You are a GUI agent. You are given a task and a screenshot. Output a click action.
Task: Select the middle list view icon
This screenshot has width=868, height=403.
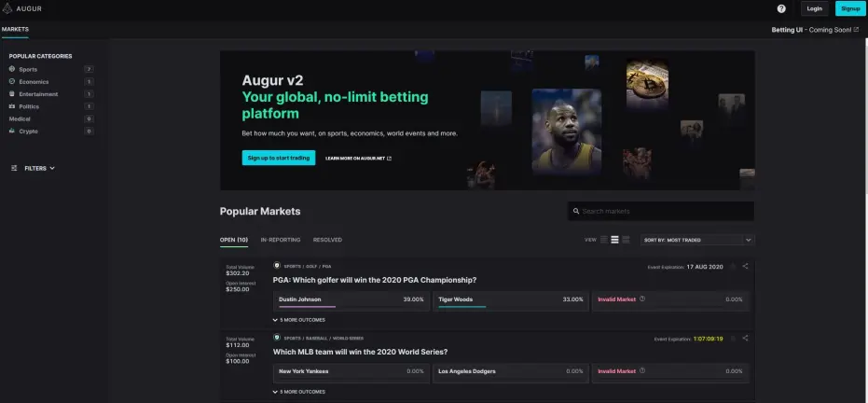click(614, 240)
